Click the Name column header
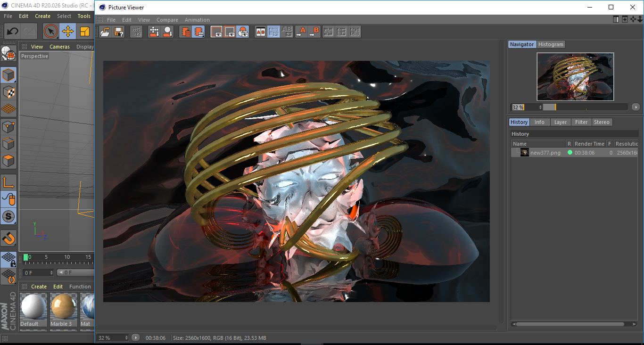This screenshot has width=644, height=345. (x=538, y=144)
